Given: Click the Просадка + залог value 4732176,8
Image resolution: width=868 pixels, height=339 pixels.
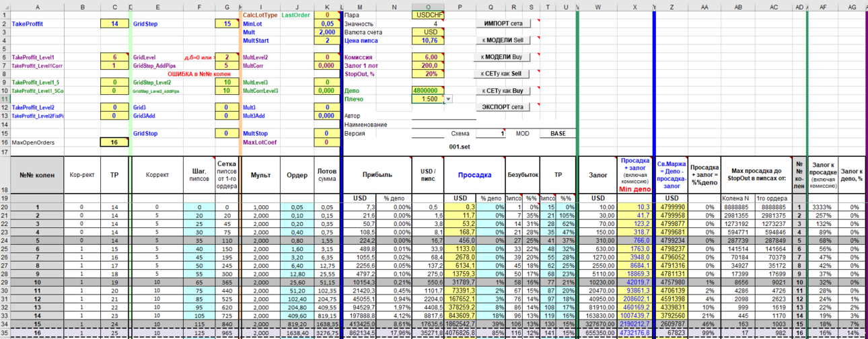Looking at the screenshot, I should pos(635,332).
